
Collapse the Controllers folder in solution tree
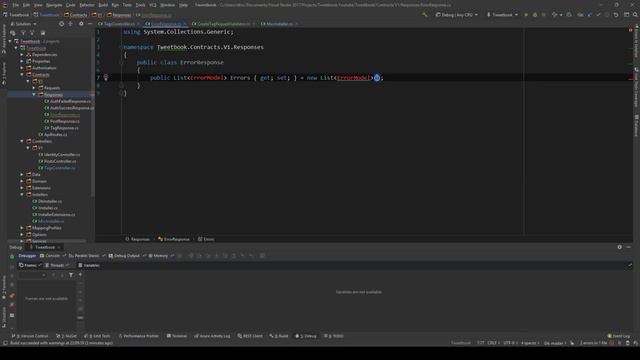(22, 141)
